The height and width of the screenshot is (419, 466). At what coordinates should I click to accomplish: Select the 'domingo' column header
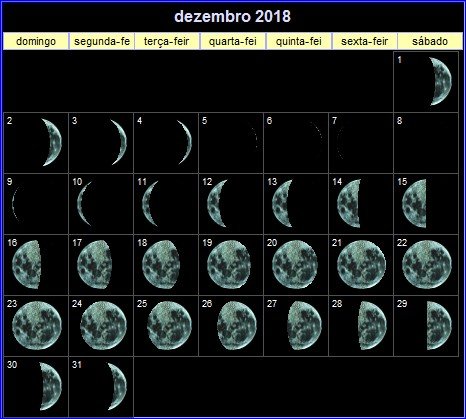pos(36,41)
